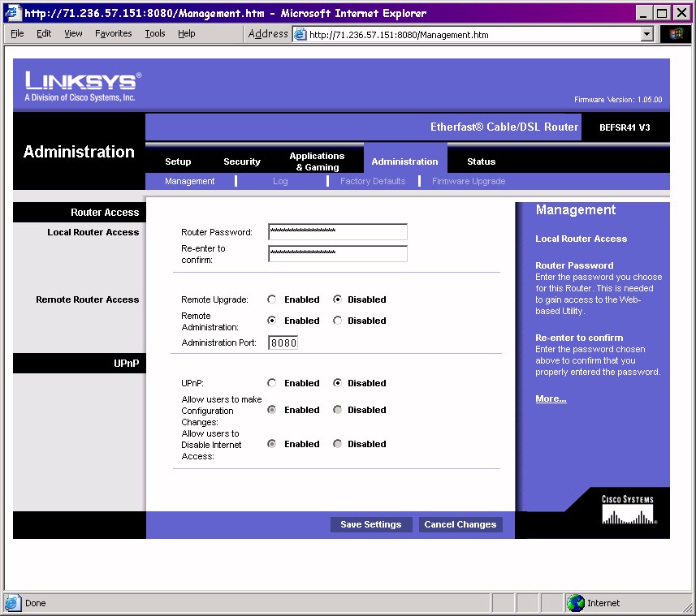Image resolution: width=696 pixels, height=616 pixels.
Task: Enable Allow users to make Configuration Changes
Action: click(x=271, y=410)
